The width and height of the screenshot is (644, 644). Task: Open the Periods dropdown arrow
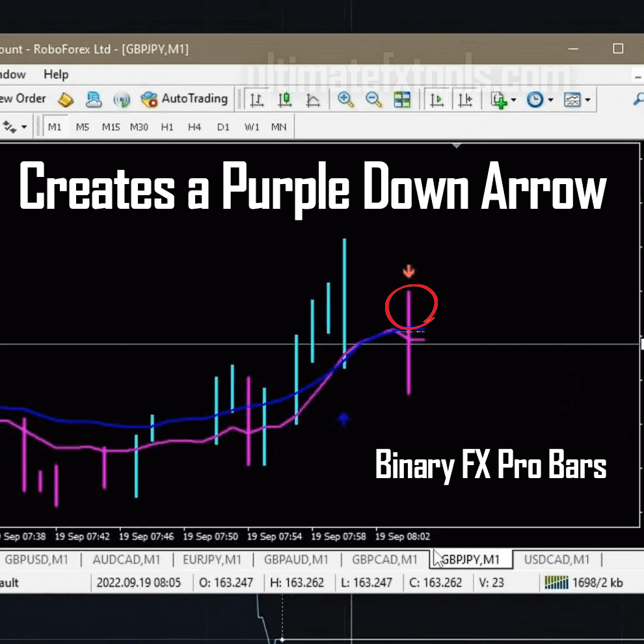click(552, 100)
